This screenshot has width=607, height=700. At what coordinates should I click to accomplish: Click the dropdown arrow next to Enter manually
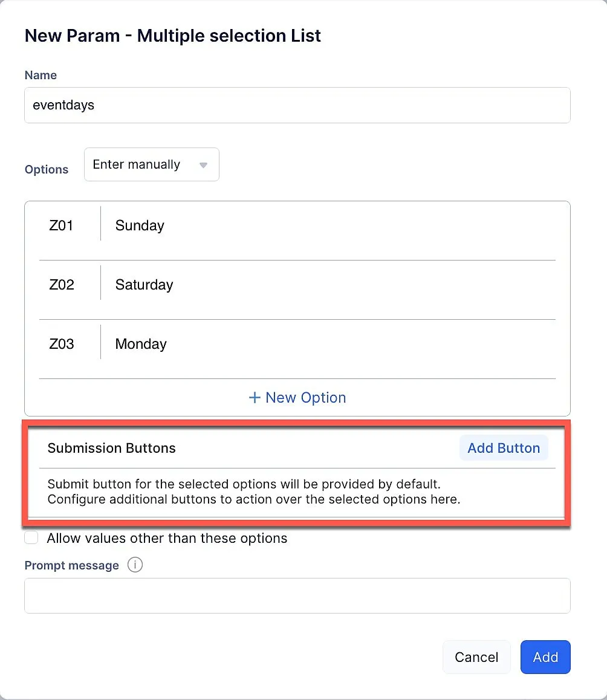[x=204, y=165]
